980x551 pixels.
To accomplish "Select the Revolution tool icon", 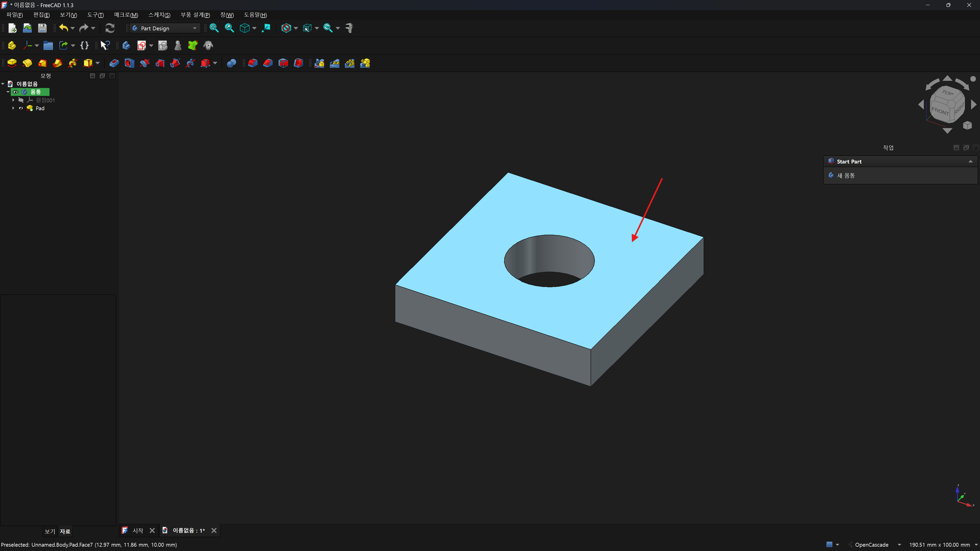I will [x=27, y=63].
